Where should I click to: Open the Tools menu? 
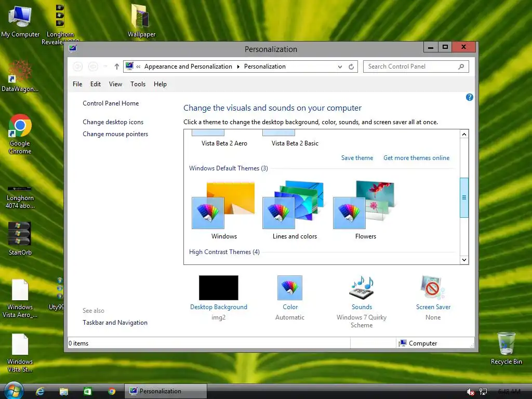[x=138, y=84]
